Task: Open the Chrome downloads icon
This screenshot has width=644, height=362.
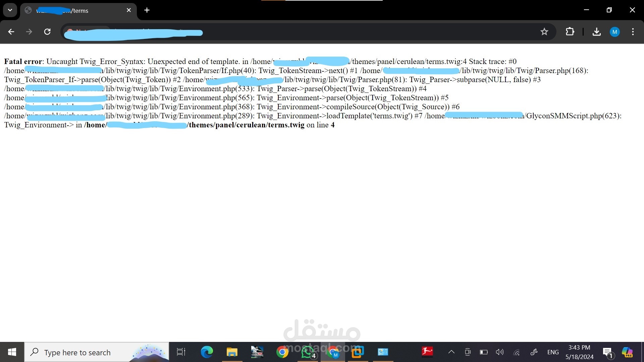Action: pyautogui.click(x=596, y=32)
